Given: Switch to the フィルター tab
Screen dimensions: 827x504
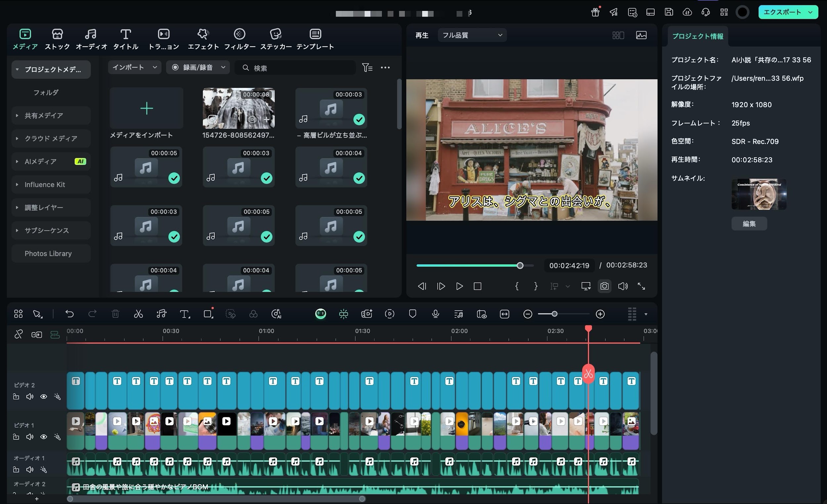Looking at the screenshot, I should pos(239,39).
